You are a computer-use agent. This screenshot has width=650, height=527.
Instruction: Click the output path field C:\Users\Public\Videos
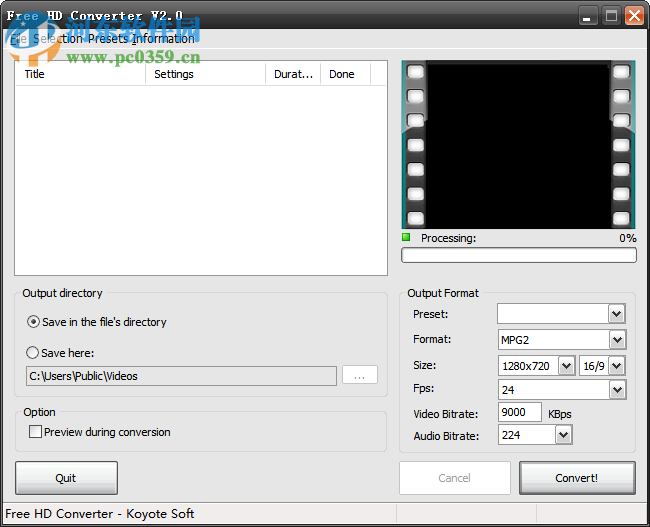[181, 376]
